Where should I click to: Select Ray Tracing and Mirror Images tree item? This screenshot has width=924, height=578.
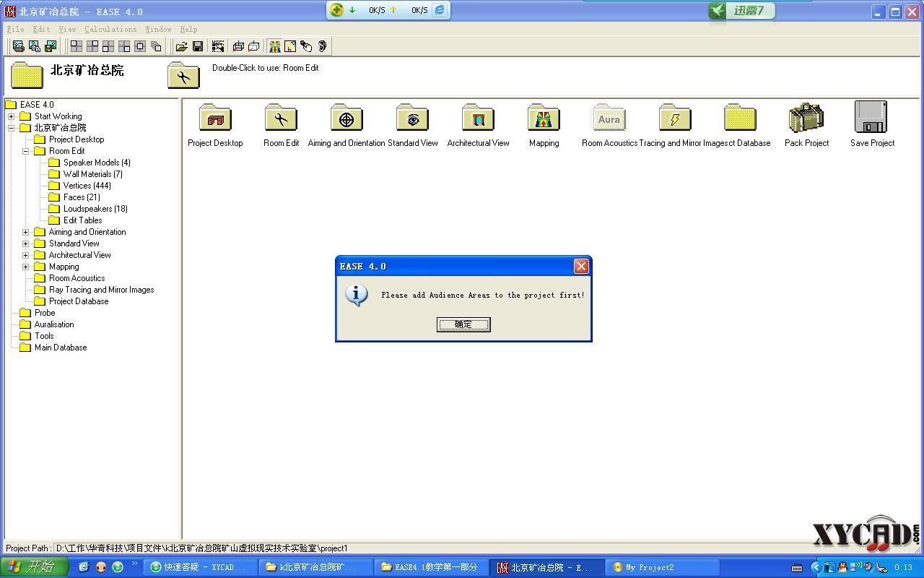coord(101,290)
